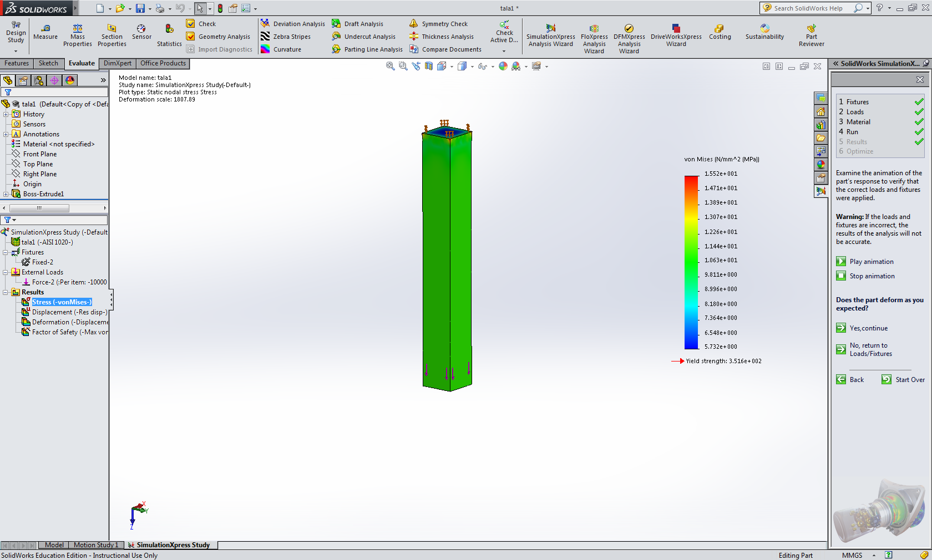Screen dimensions: 932x560
Task: Start Parting Line Analysis
Action: click(367, 49)
